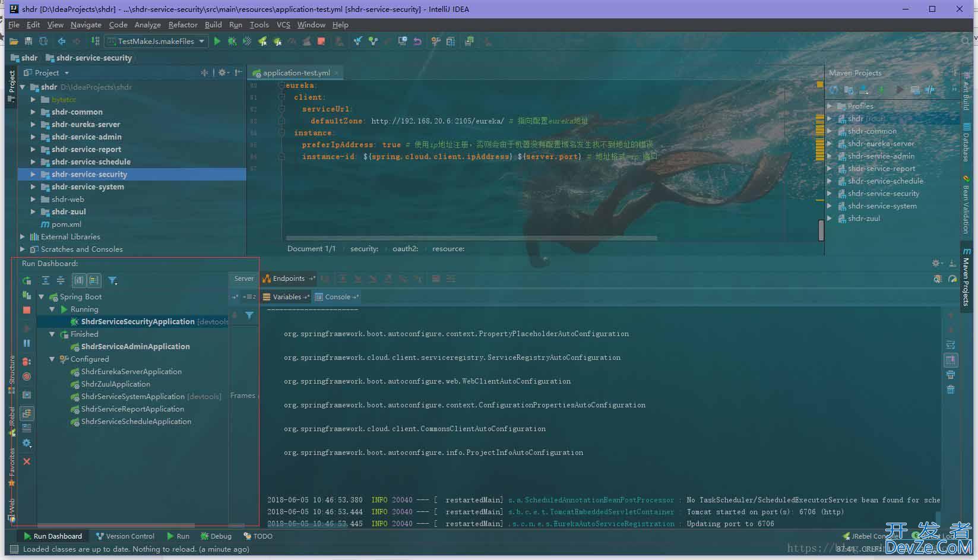Open the File menu

tap(14, 25)
